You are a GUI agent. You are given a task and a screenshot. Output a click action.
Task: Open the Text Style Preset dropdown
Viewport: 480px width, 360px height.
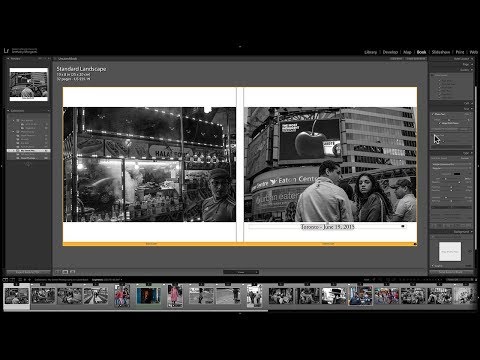pos(465,158)
